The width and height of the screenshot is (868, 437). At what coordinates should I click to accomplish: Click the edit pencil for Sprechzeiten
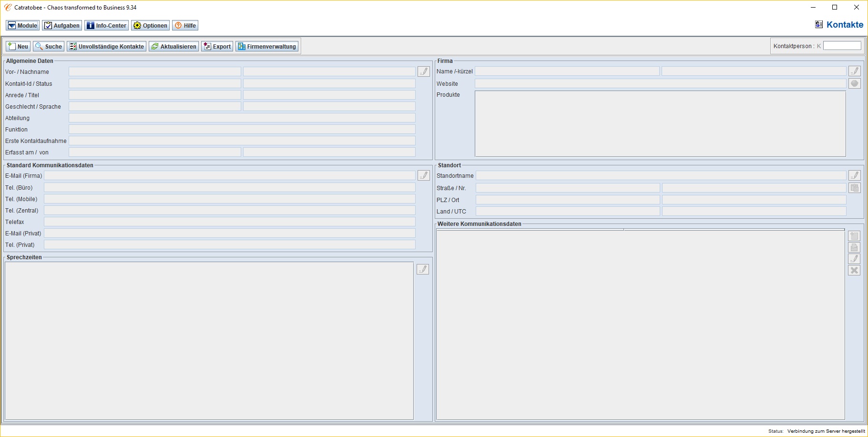coord(422,269)
